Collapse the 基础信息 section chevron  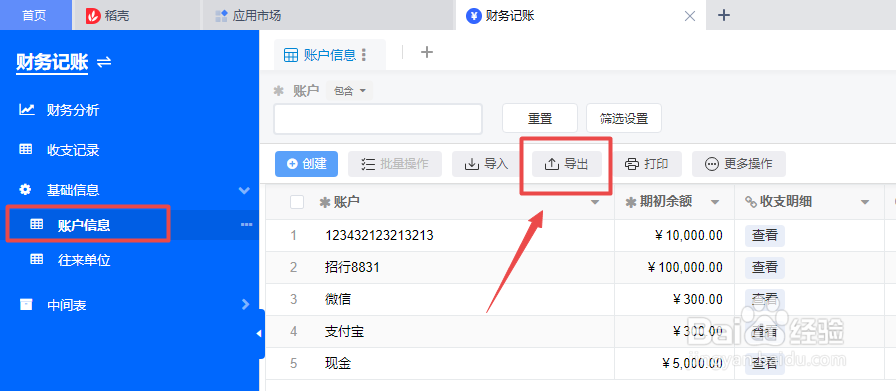[245, 190]
